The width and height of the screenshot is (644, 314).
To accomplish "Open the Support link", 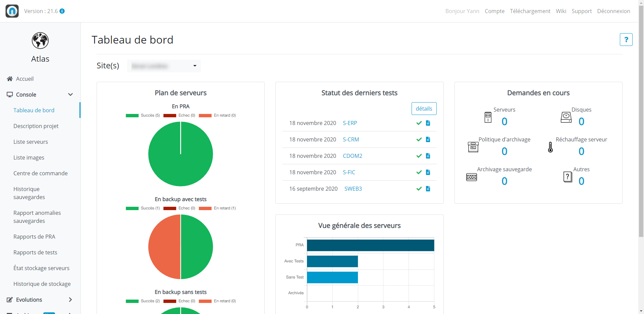I will (x=582, y=11).
